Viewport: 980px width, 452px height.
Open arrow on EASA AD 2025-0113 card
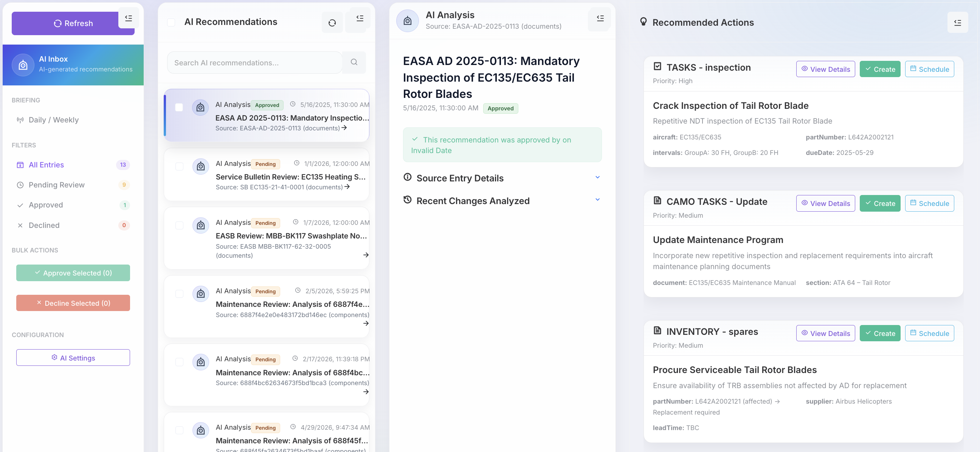coord(344,128)
